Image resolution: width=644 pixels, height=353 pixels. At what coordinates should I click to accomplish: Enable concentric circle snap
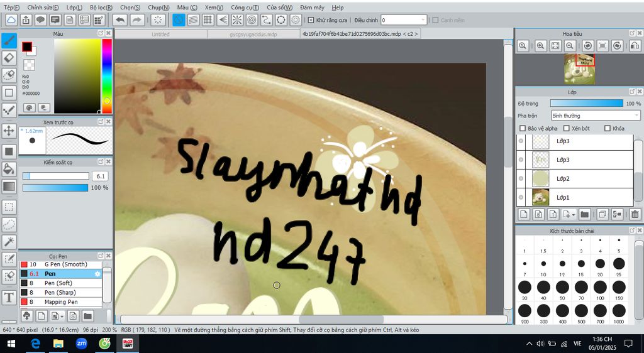(x=252, y=19)
